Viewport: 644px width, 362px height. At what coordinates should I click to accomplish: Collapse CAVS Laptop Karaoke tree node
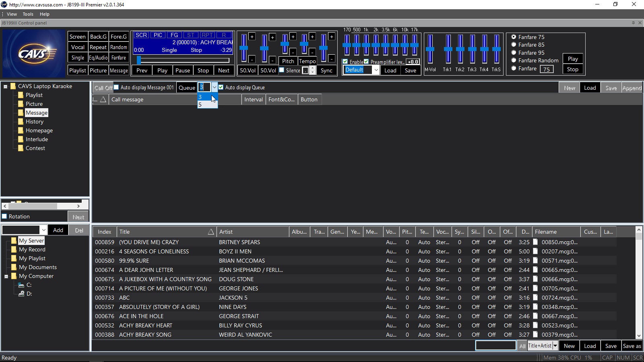[6, 86]
